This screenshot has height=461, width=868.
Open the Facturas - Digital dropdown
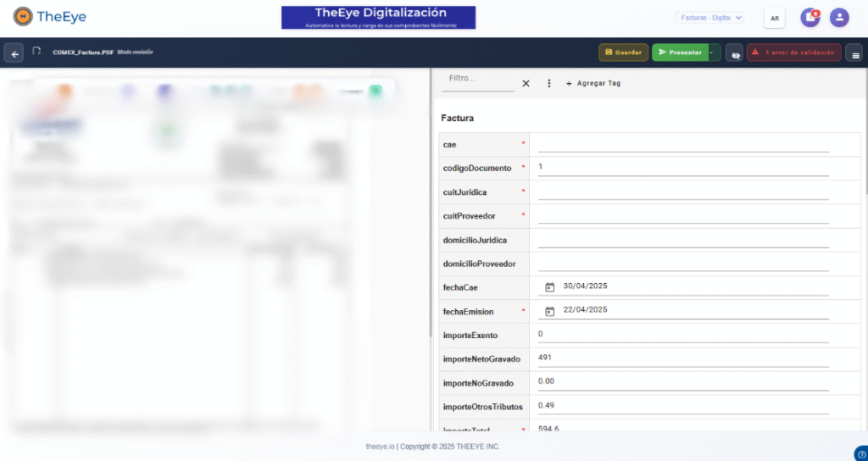pyautogui.click(x=709, y=17)
